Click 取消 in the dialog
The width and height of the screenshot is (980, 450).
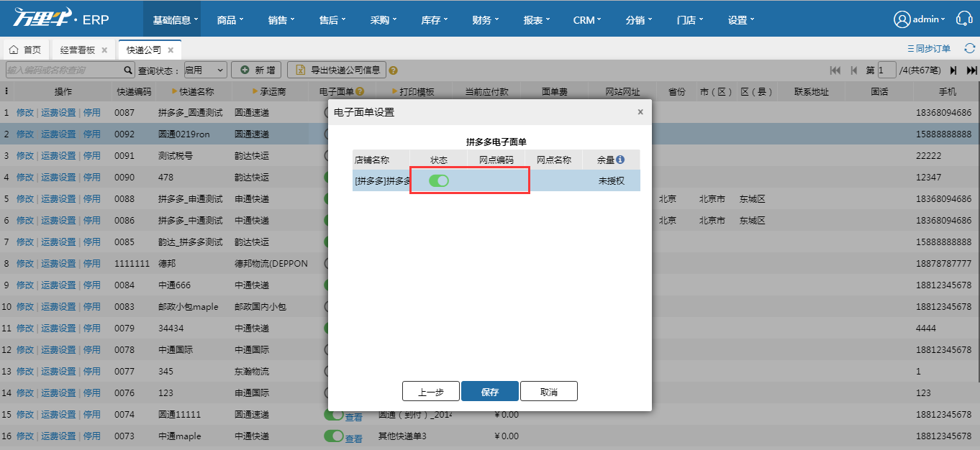(x=549, y=392)
